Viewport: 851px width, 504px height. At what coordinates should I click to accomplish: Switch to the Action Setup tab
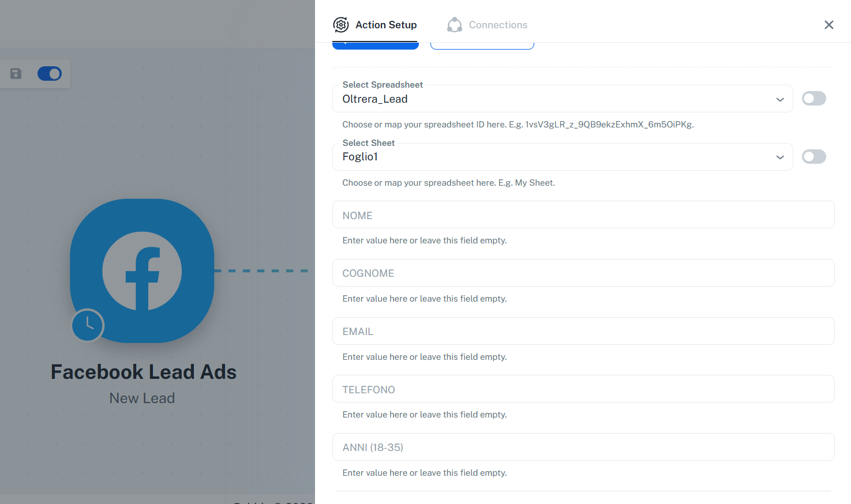click(375, 25)
